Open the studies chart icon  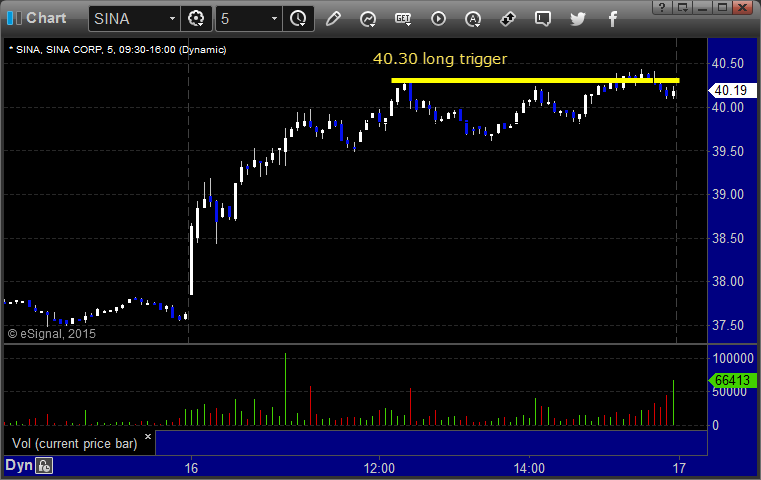click(368, 19)
